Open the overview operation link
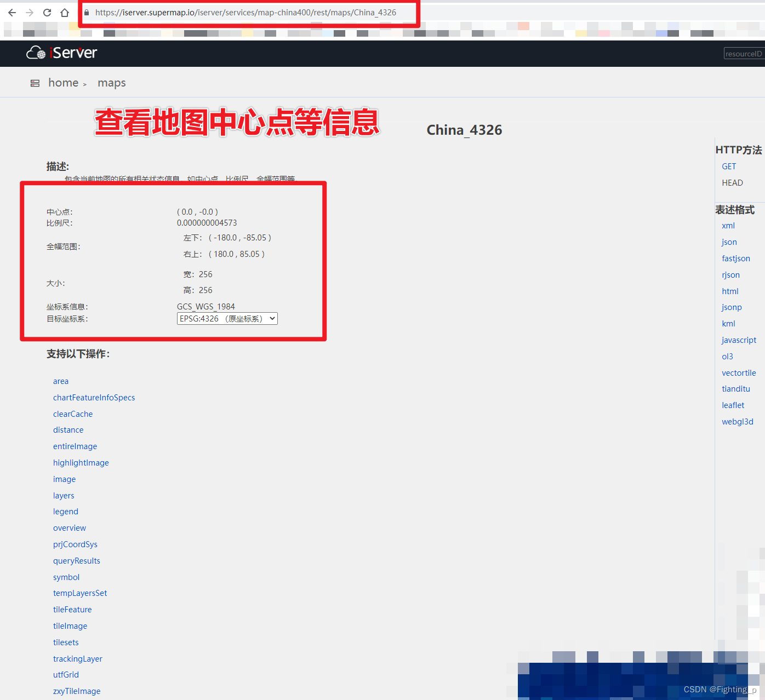Viewport: 765px width, 700px height. point(70,528)
